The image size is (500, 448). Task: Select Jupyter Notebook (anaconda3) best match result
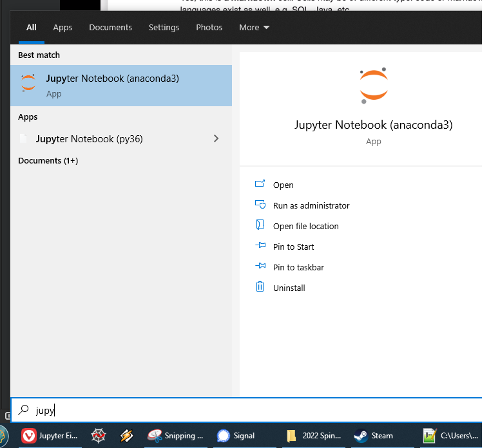click(x=121, y=86)
